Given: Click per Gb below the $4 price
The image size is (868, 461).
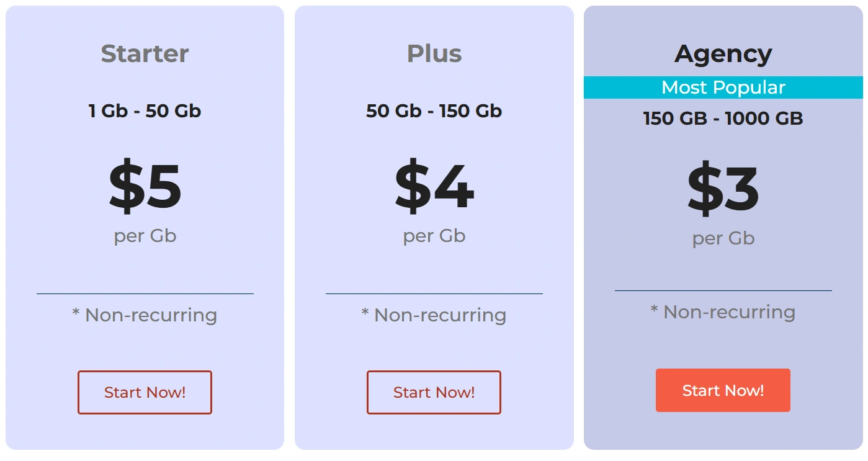Looking at the screenshot, I should click(434, 236).
